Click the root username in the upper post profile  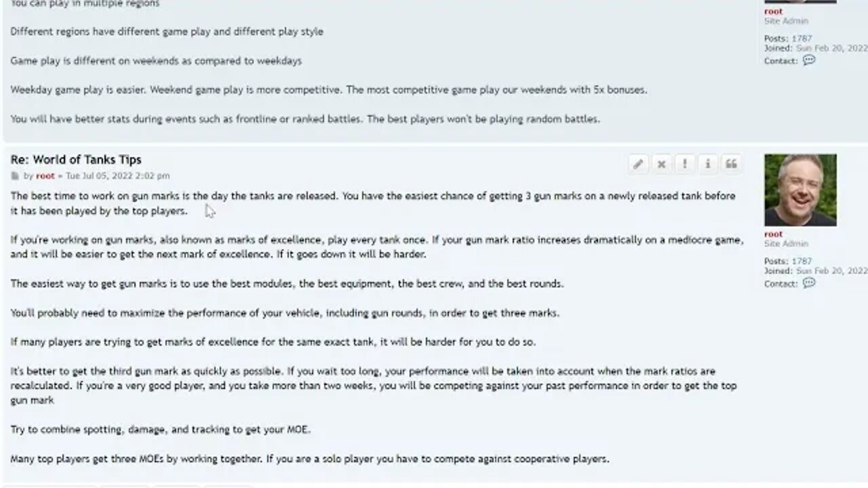[773, 12]
